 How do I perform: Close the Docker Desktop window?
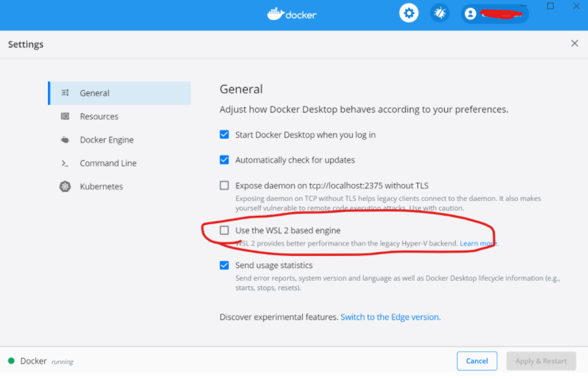[576, 6]
